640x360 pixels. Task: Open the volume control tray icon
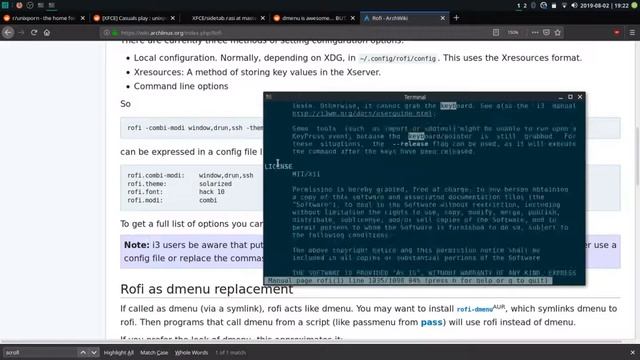[574, 6]
